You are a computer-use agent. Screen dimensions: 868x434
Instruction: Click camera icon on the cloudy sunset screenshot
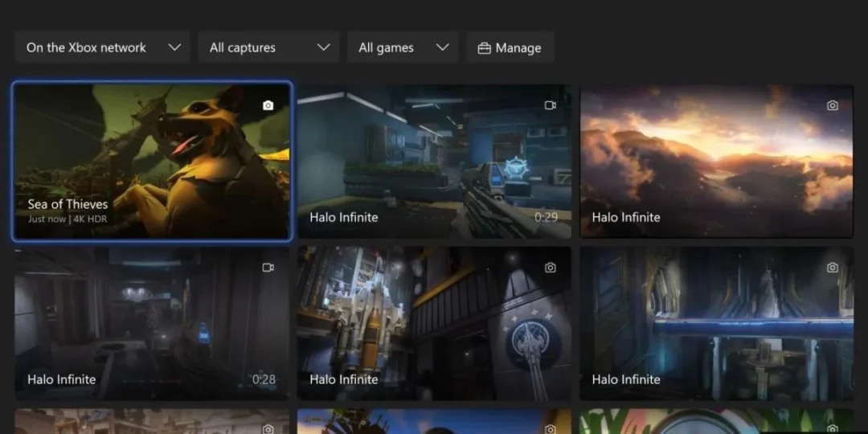pyautogui.click(x=833, y=105)
